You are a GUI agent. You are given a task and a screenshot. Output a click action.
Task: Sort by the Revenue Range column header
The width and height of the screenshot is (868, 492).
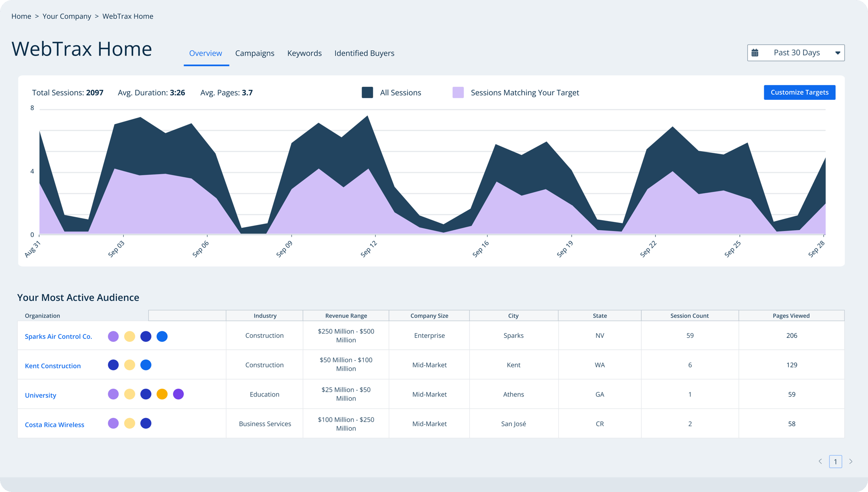[x=346, y=316]
